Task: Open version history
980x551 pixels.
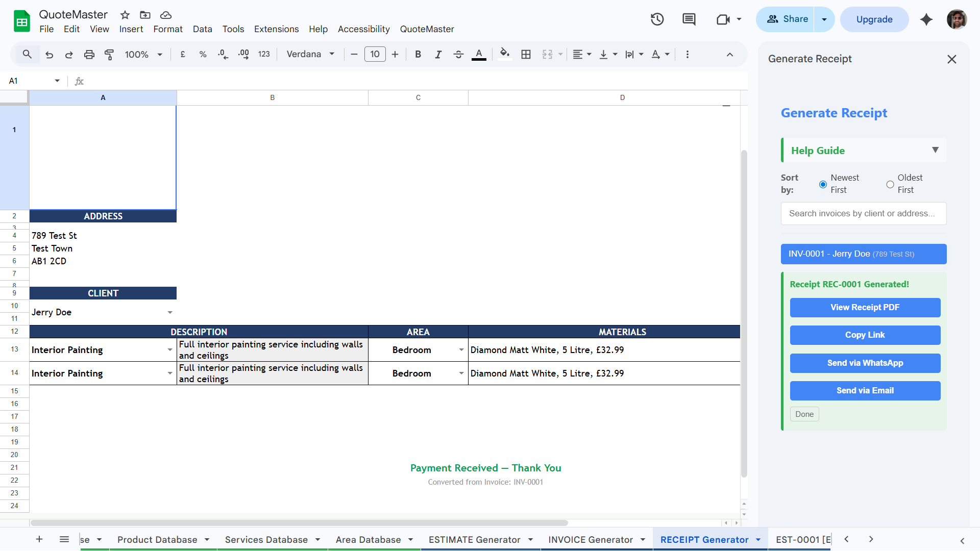Action: pyautogui.click(x=657, y=19)
